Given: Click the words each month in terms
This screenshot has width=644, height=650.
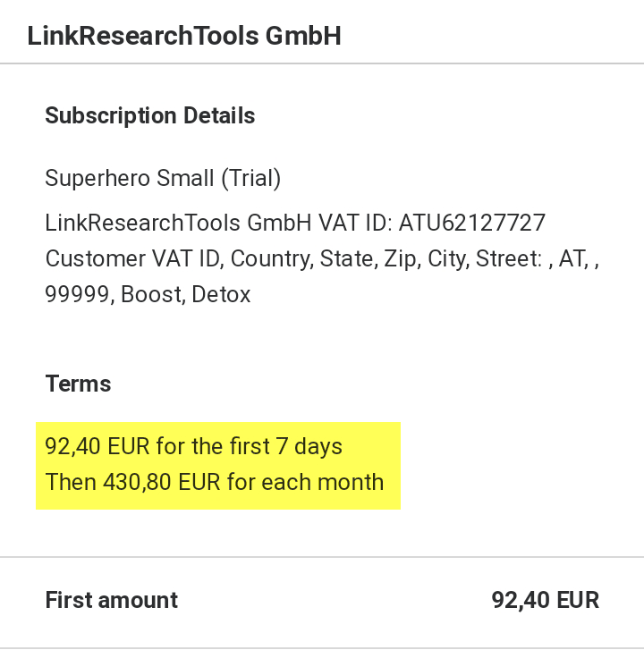Looking at the screenshot, I should (x=323, y=482).
